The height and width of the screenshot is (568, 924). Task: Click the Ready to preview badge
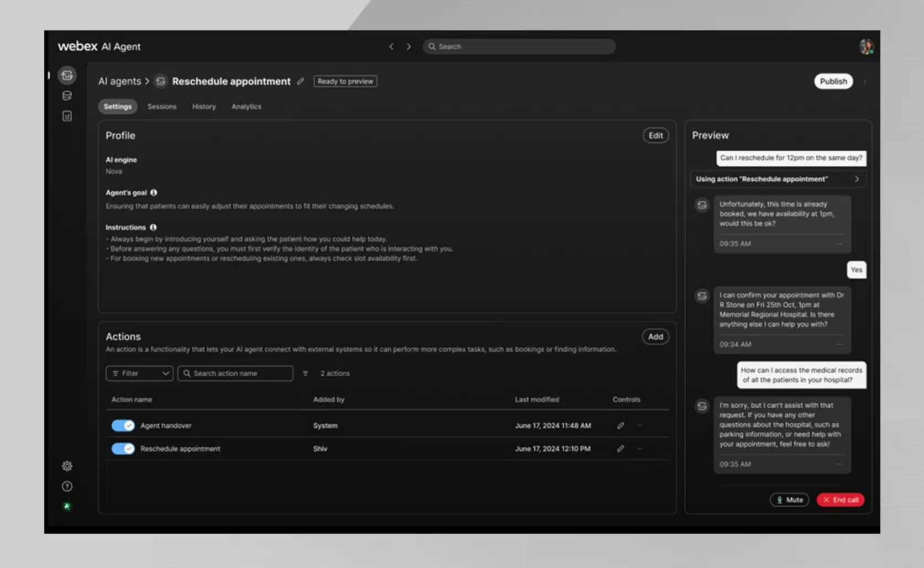345,81
